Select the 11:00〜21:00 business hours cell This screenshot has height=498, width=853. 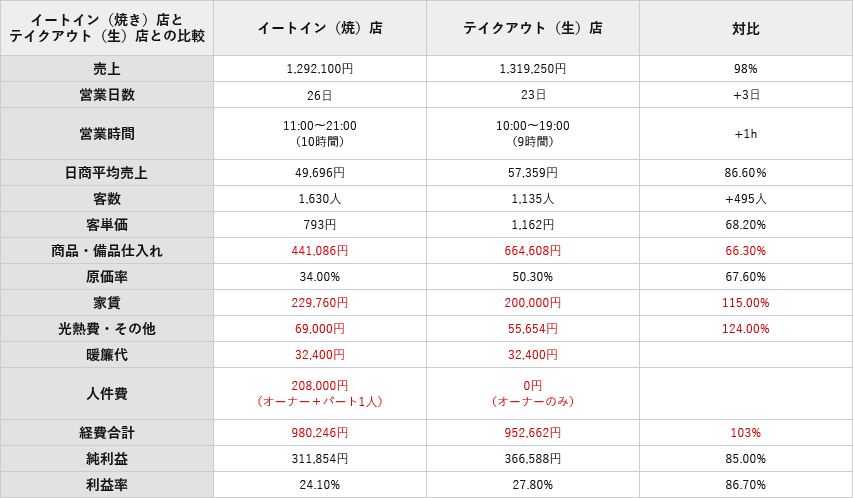point(320,134)
